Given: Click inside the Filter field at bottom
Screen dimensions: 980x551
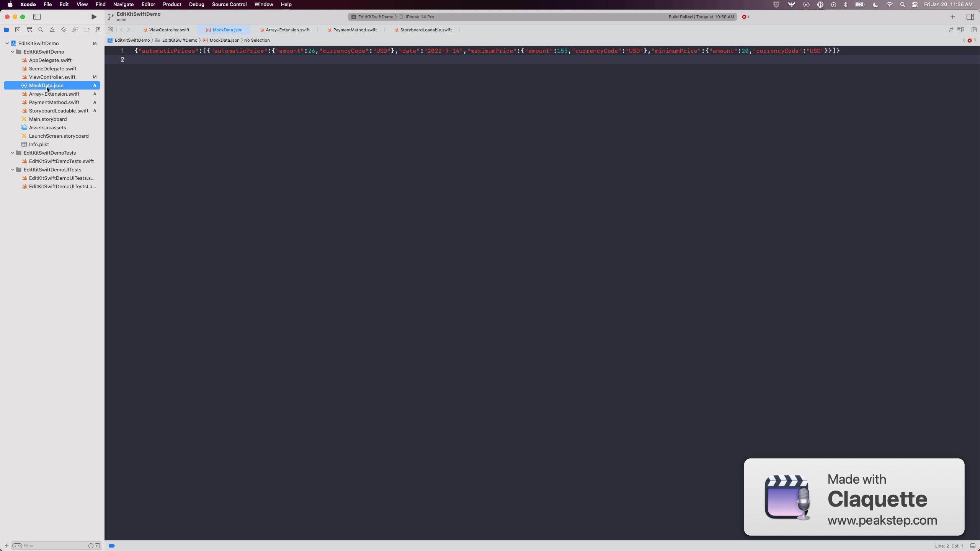Looking at the screenshot, I should [x=50, y=546].
